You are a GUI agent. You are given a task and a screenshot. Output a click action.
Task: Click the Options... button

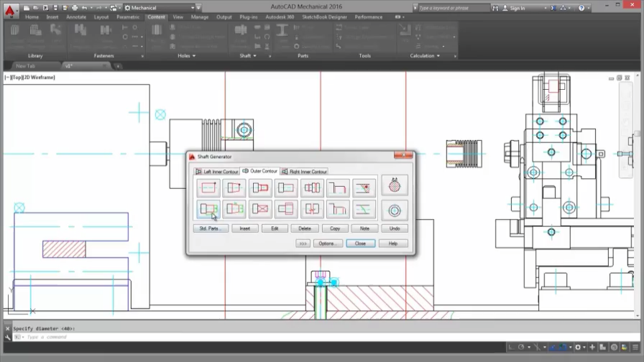[x=328, y=243]
